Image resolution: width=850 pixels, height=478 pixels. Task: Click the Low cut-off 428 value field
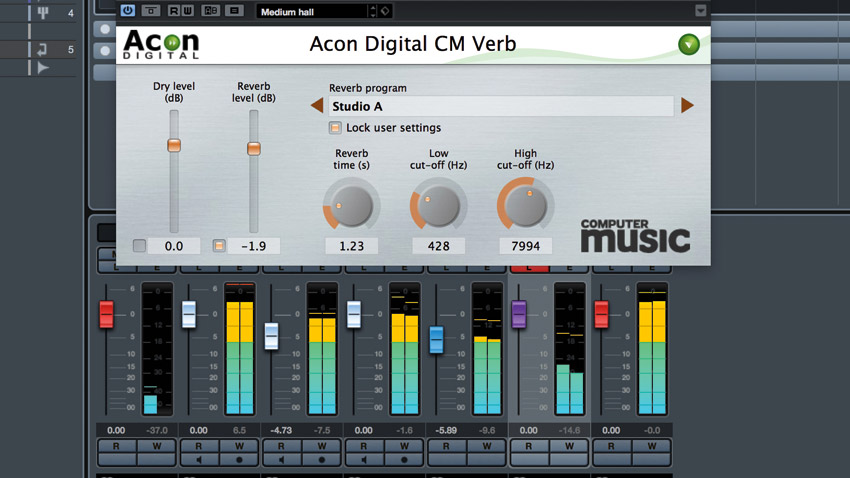pos(438,246)
